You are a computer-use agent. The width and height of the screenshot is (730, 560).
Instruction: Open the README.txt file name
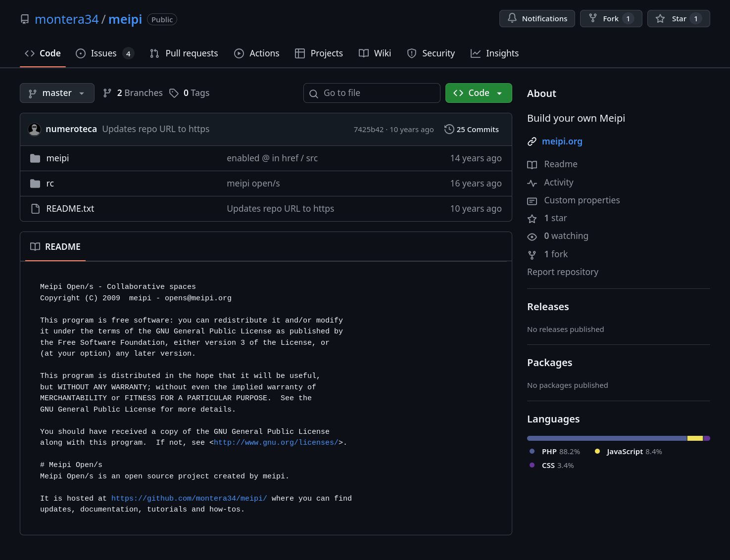click(70, 209)
